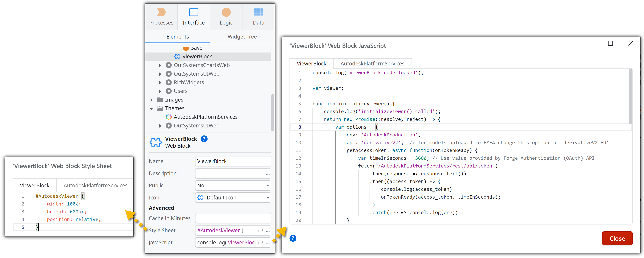
Task: Click 'function initializeViewer() {' code line
Action: click(353, 104)
